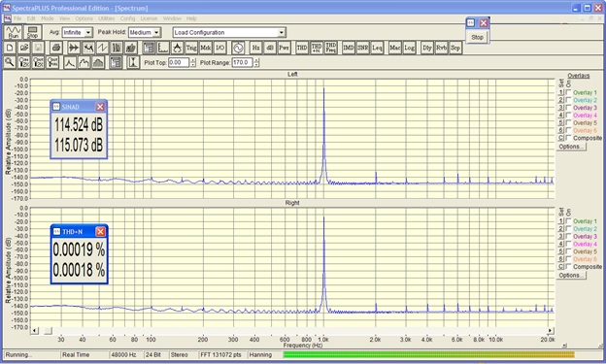606x364 pixels.
Task: Select the Hz frequency readout icon
Action: [255, 48]
